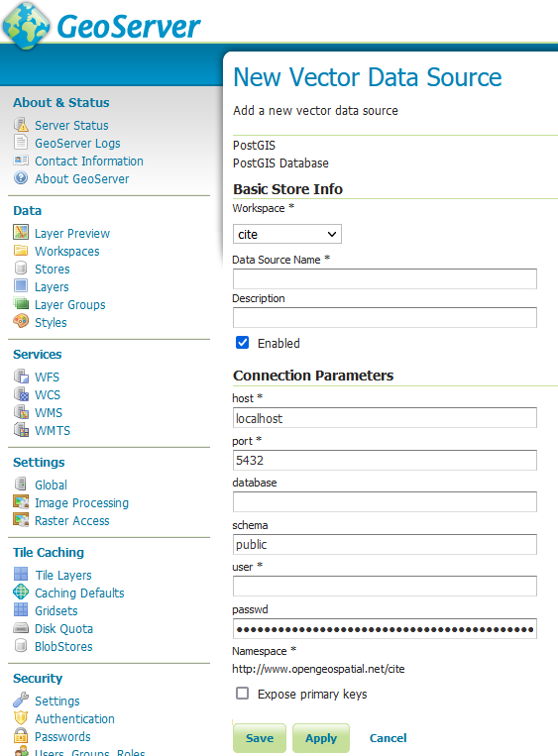Image resolution: width=558 pixels, height=756 pixels.
Task: Click the Workspaces folder icon
Action: click(x=21, y=251)
